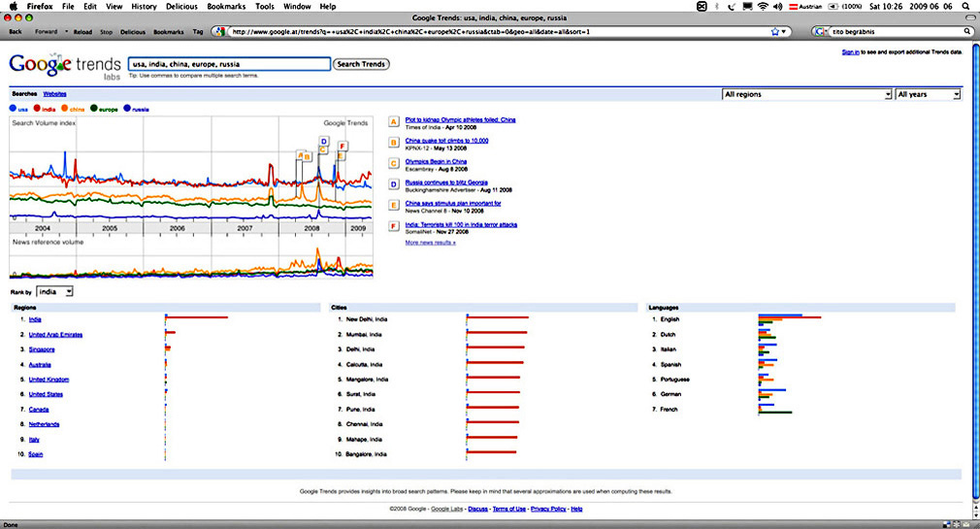The width and height of the screenshot is (980, 529).
Task: Open 'Russia continues to blitz Georgia' headline
Action: (x=446, y=182)
